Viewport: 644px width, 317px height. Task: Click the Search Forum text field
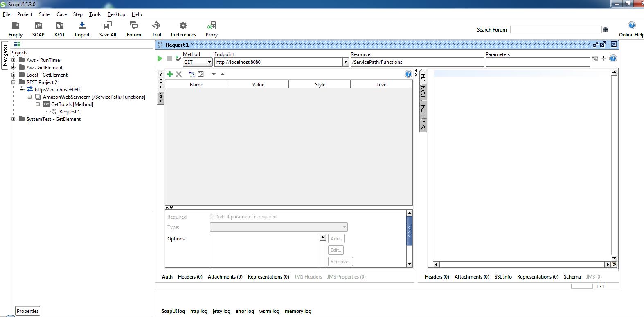coord(556,29)
